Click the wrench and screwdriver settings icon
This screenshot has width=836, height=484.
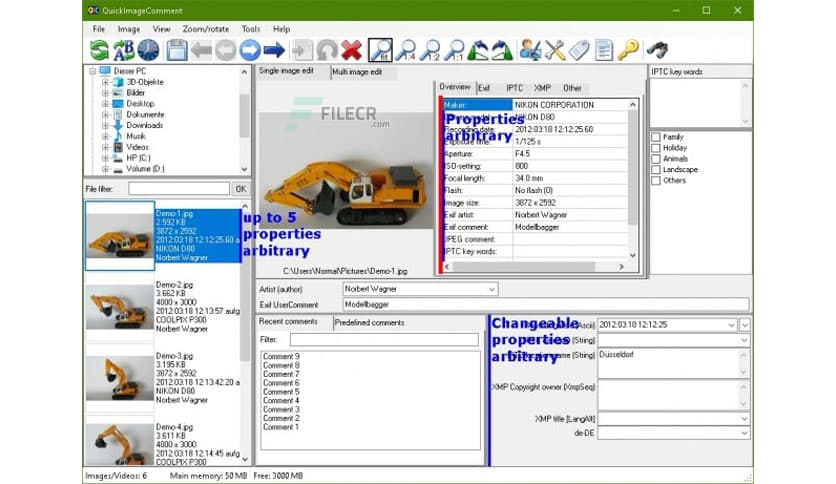click(554, 50)
